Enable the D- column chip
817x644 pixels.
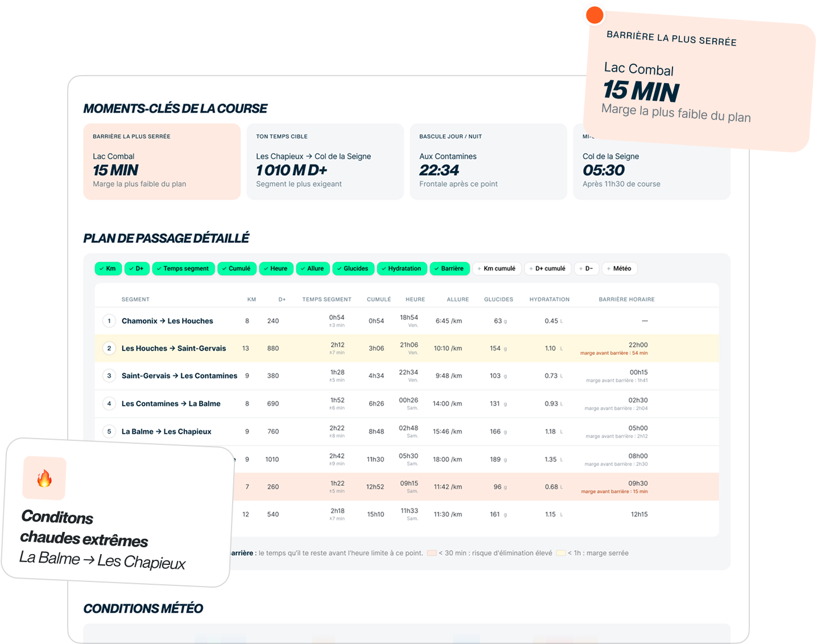(x=586, y=269)
